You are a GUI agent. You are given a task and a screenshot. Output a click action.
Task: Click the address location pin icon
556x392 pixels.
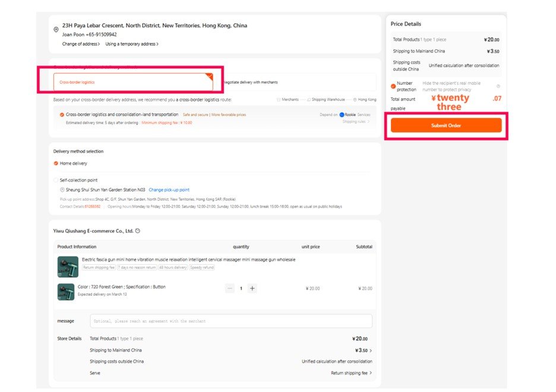pos(56,30)
